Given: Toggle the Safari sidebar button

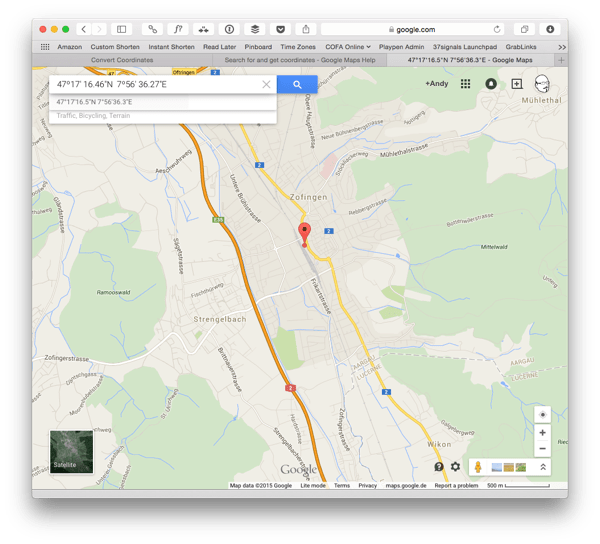Looking at the screenshot, I should point(121,29).
